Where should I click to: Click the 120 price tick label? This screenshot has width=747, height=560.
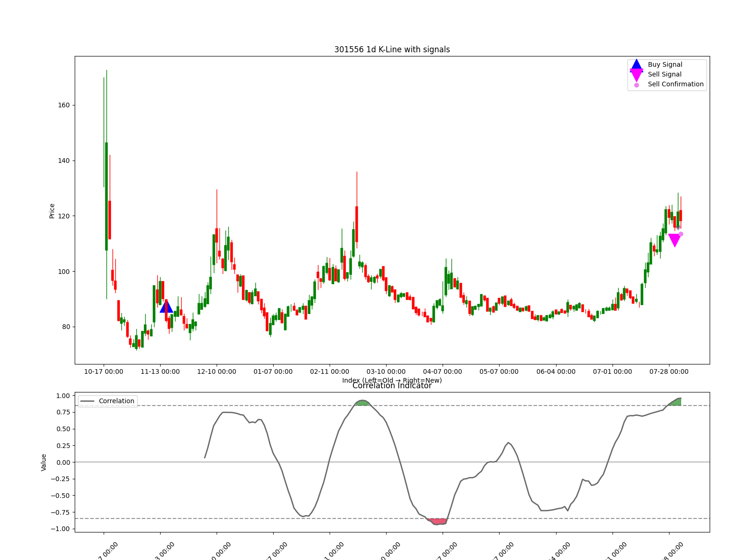click(x=64, y=216)
